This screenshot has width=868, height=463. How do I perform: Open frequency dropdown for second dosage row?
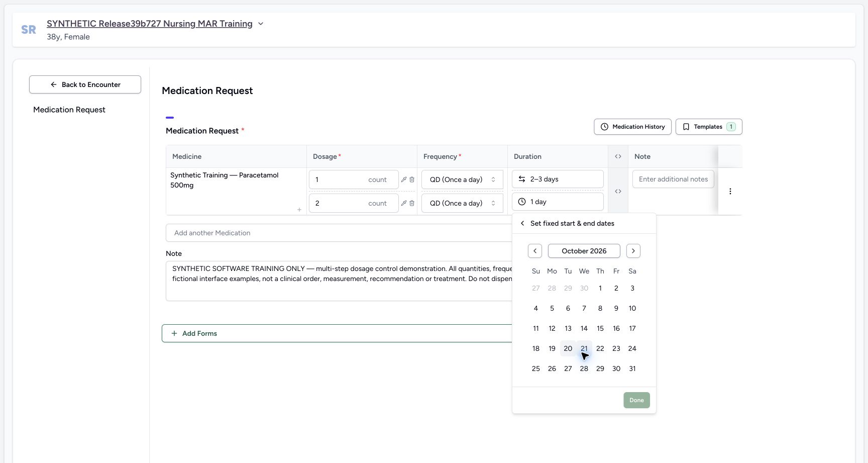tap(462, 203)
